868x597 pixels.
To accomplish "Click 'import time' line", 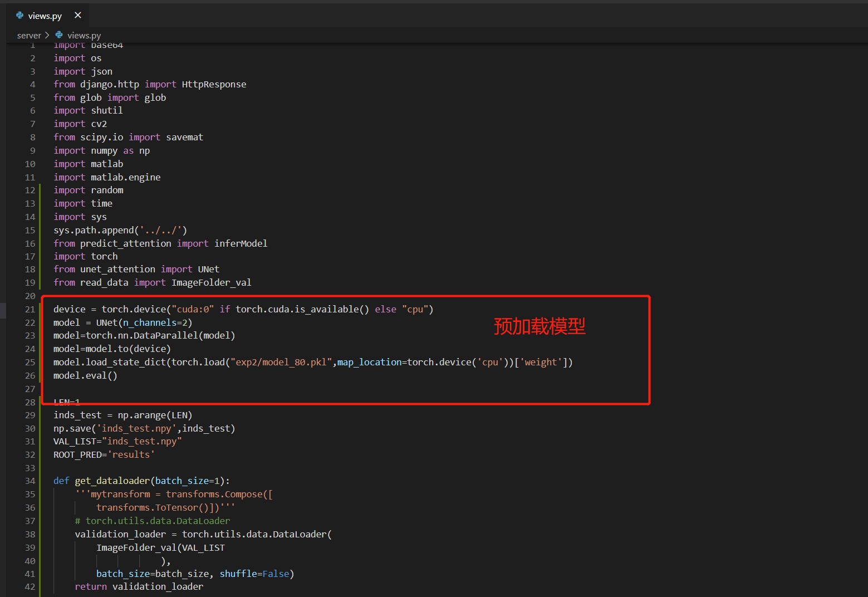I will (83, 203).
